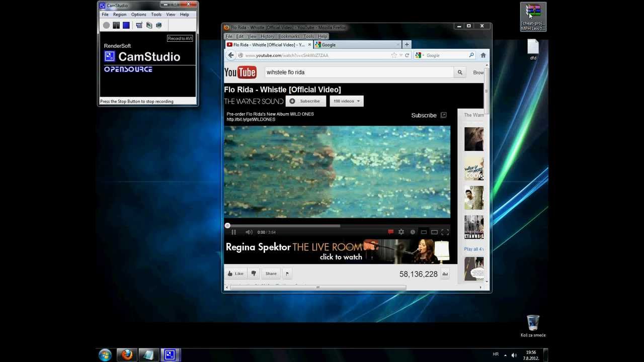Open a new tab with the plus button
Screen dimensions: 644x362
[x=407, y=45]
